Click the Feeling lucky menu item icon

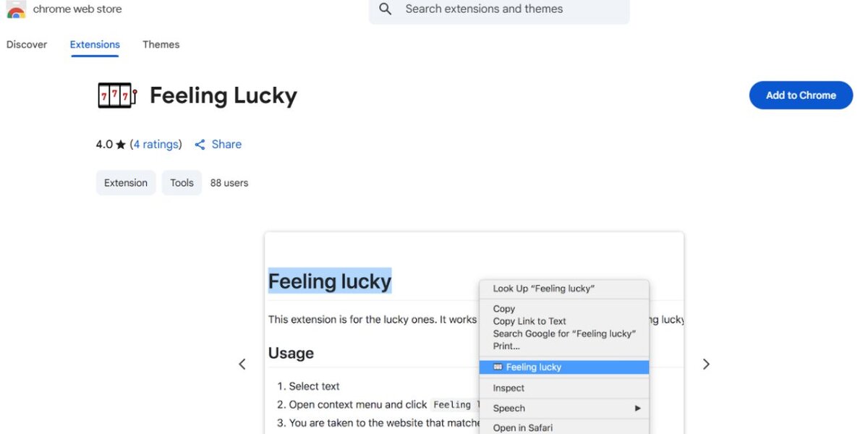click(x=498, y=367)
